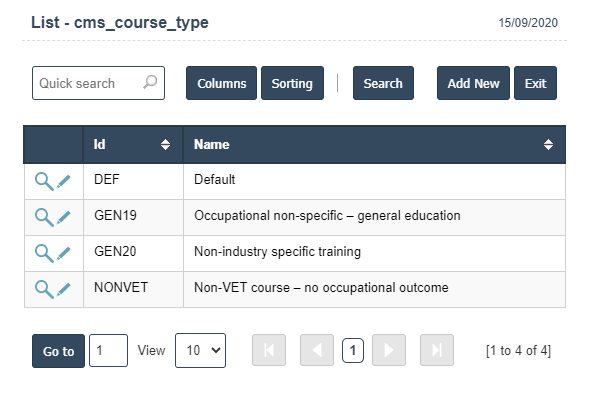Click the Name column header
Image resolution: width=591 pixels, height=399 pixels.
click(375, 145)
